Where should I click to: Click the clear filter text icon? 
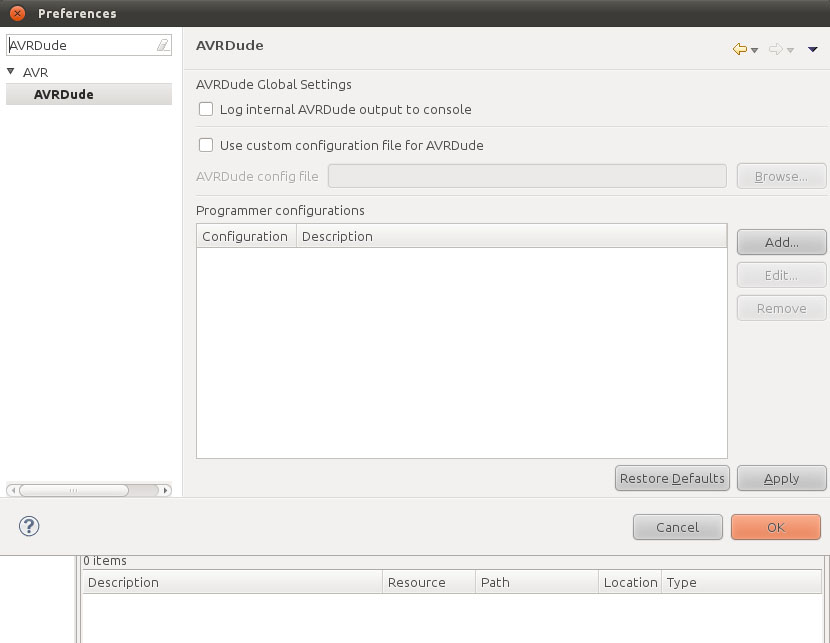[x=163, y=46]
